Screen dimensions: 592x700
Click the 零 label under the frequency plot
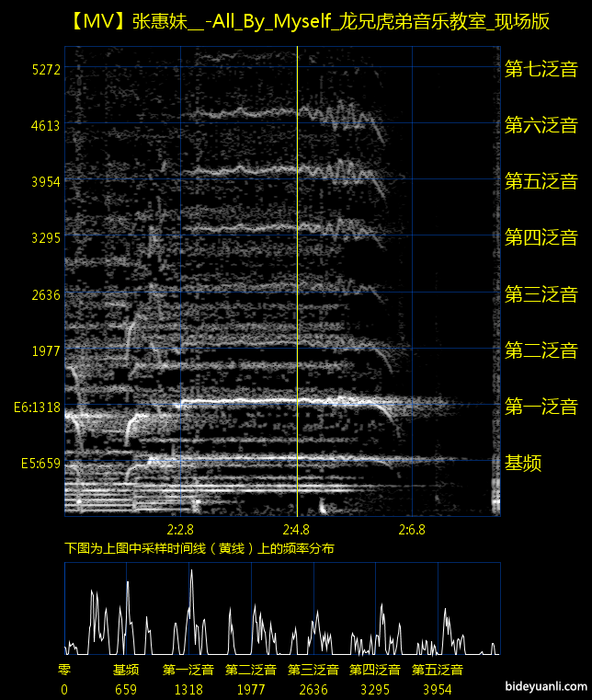coord(64,670)
